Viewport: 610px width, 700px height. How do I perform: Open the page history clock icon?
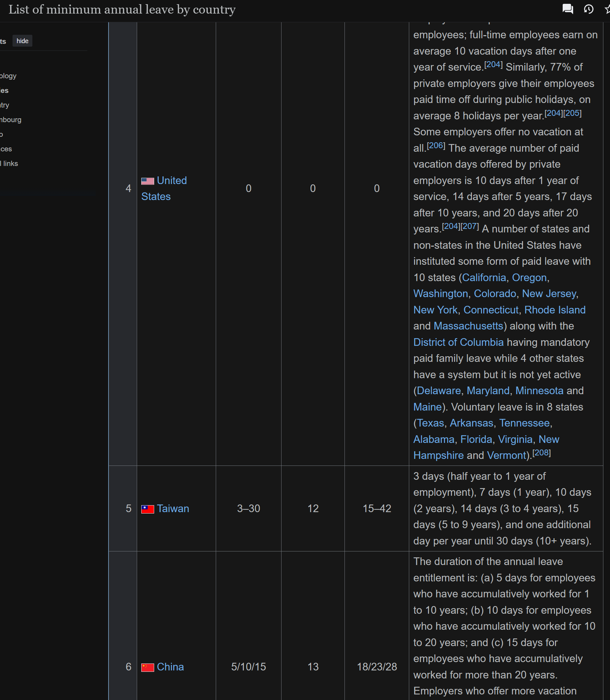pyautogui.click(x=588, y=9)
